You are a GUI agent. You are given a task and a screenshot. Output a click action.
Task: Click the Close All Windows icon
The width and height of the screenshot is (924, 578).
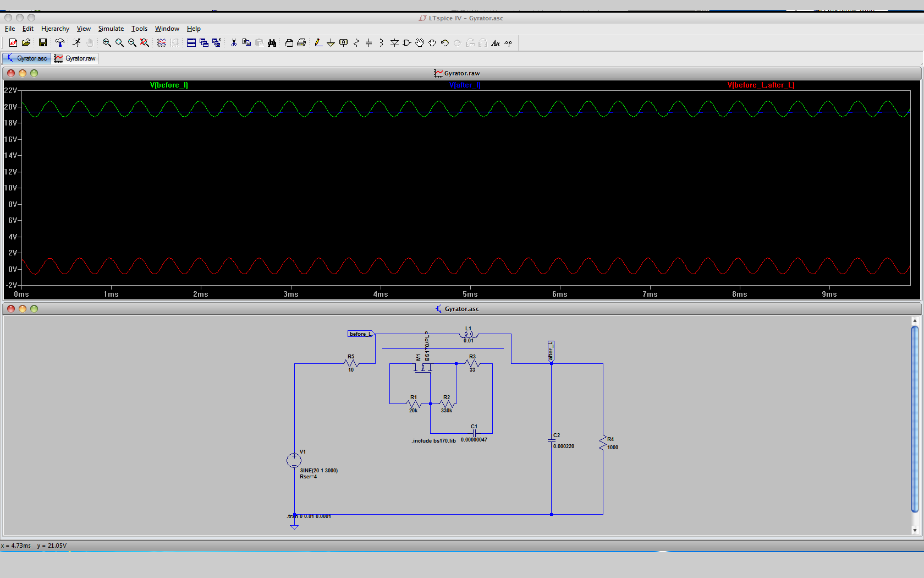coord(217,43)
